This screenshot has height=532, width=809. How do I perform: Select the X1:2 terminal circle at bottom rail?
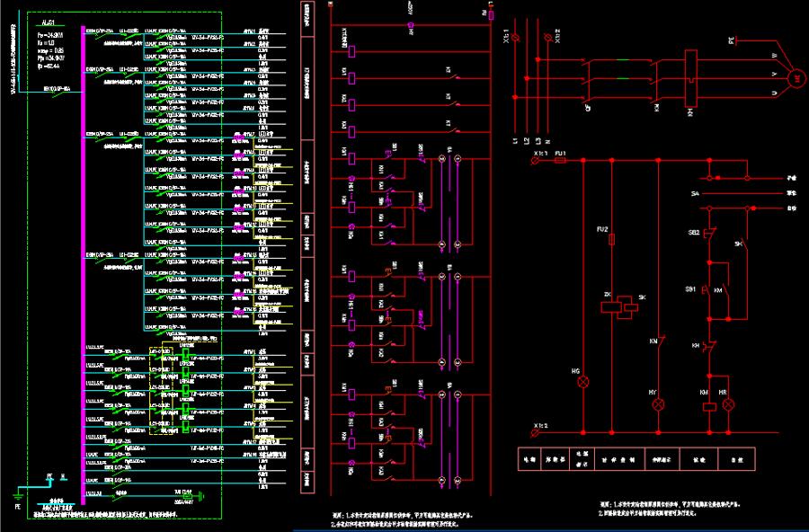535,433
